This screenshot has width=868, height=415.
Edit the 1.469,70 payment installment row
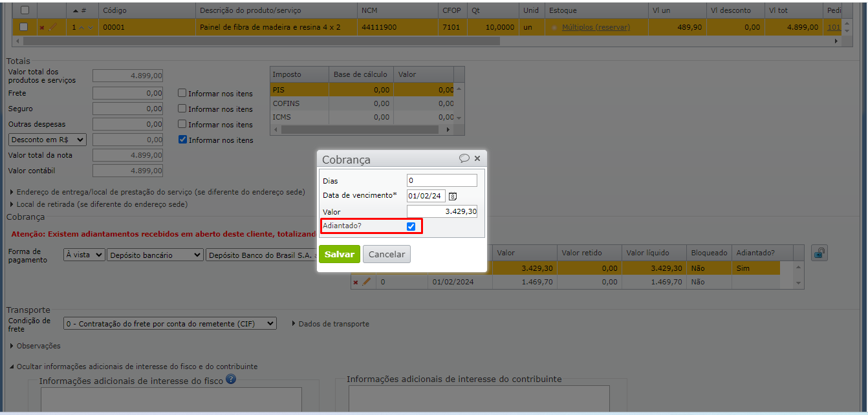(367, 282)
